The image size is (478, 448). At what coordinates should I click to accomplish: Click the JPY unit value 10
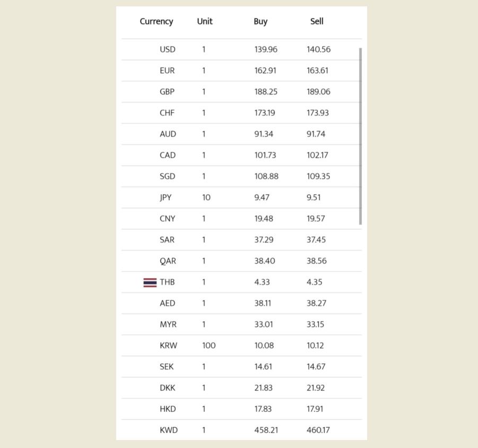[x=206, y=197]
